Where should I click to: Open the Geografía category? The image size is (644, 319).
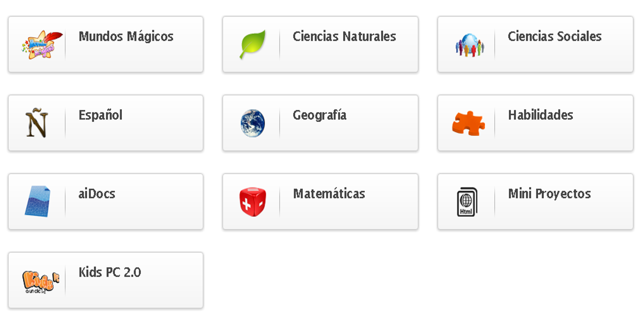[320, 114]
